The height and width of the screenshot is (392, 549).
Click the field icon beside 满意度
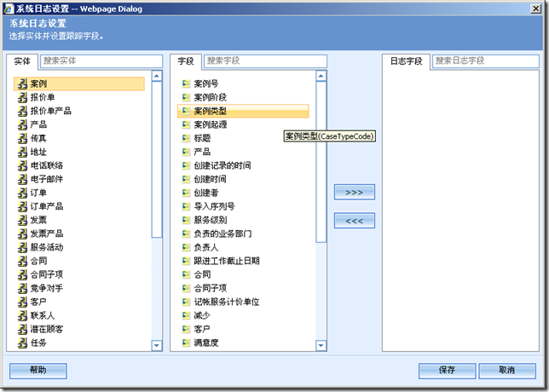click(186, 343)
